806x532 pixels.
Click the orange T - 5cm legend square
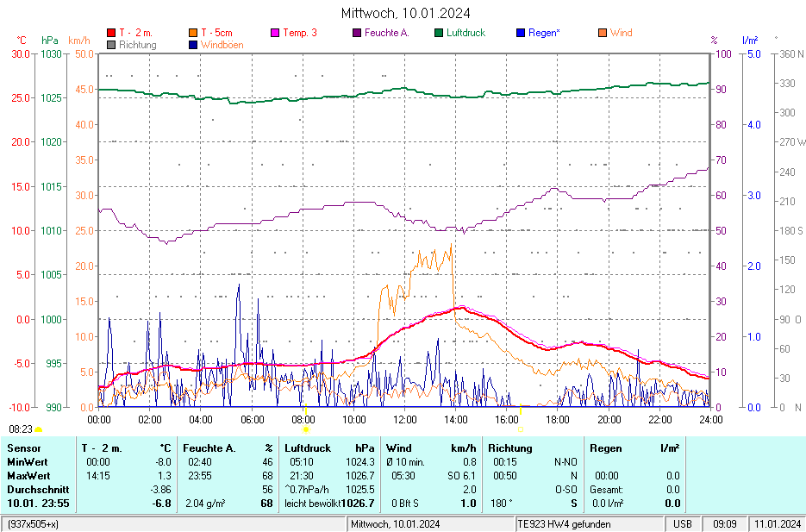193,33
